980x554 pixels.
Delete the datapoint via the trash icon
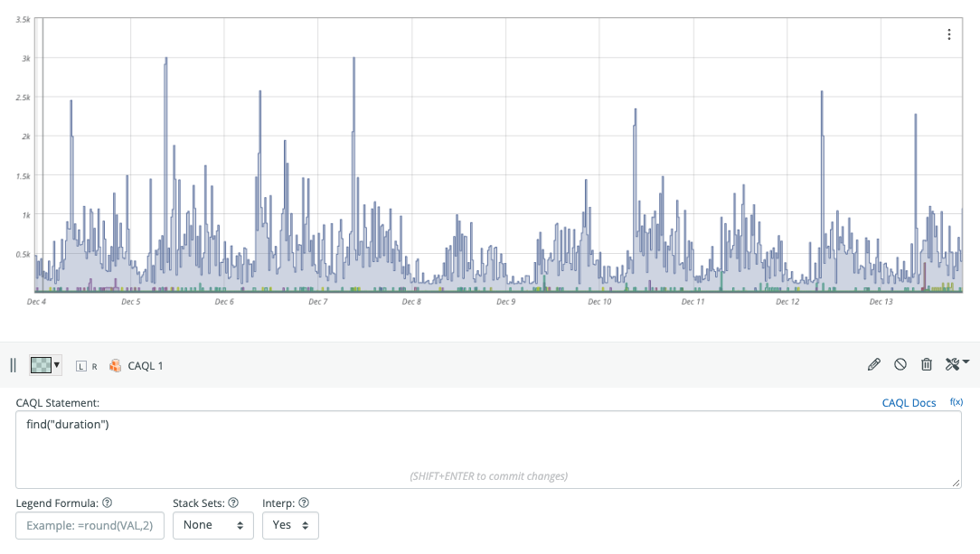(x=926, y=364)
